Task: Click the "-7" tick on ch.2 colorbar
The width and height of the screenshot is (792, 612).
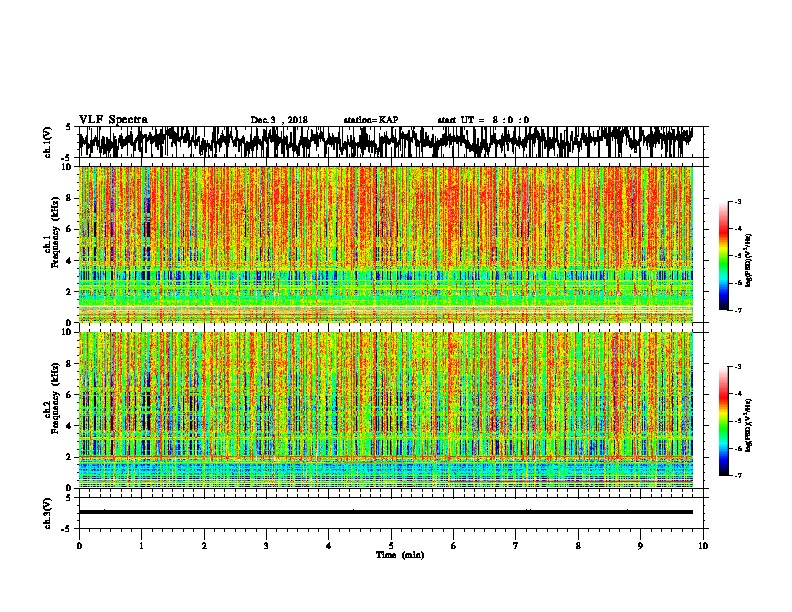Action: 737,475
